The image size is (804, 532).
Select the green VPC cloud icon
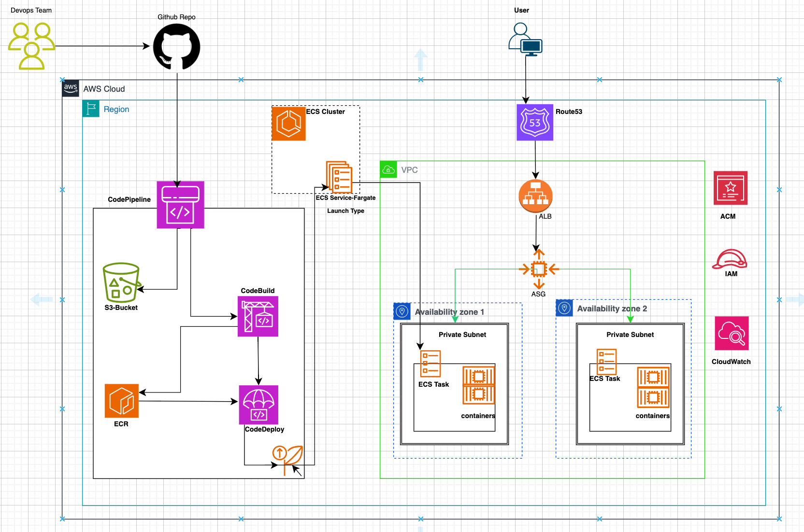(x=388, y=169)
